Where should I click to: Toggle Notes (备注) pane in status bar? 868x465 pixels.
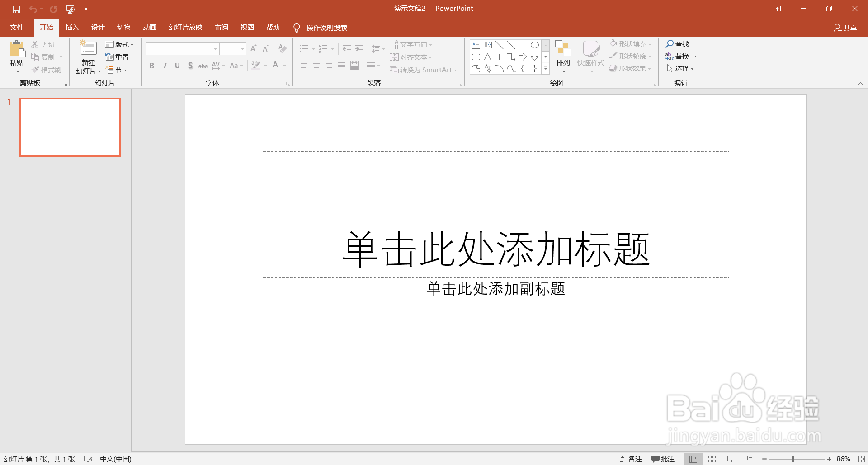(631, 459)
